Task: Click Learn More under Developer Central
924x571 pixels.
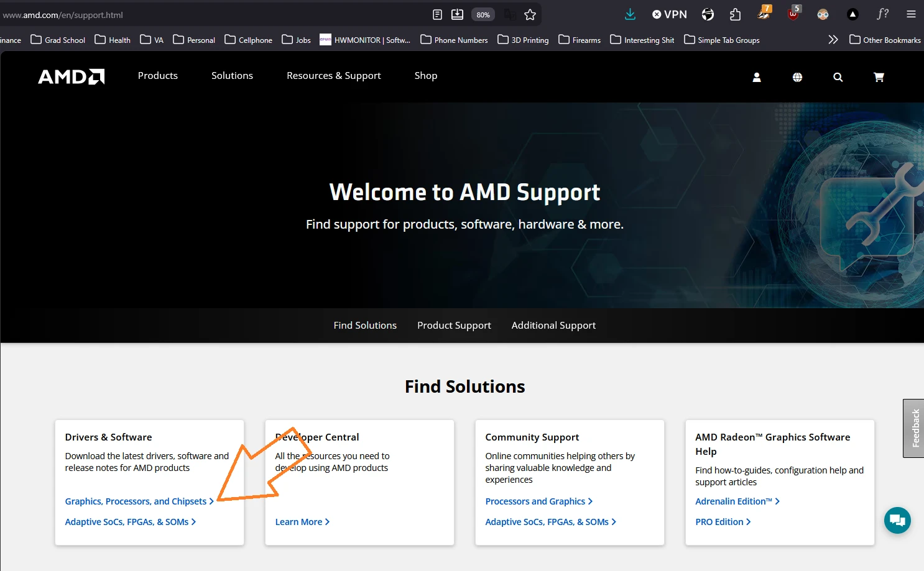Action: (302, 522)
